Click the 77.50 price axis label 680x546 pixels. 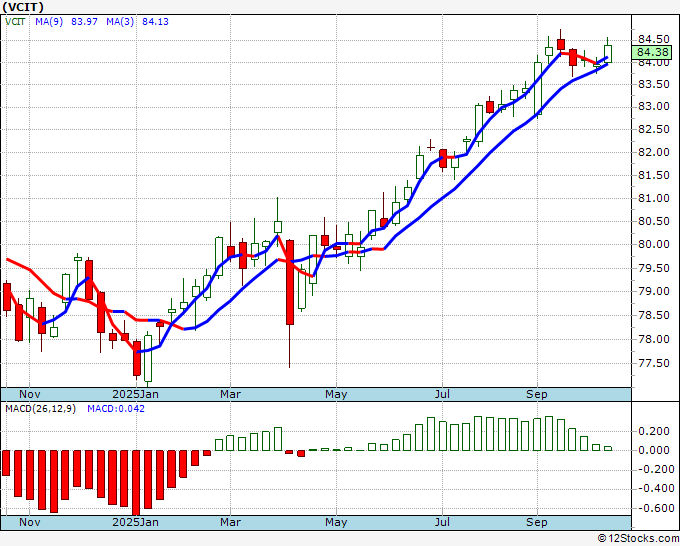[x=653, y=363]
